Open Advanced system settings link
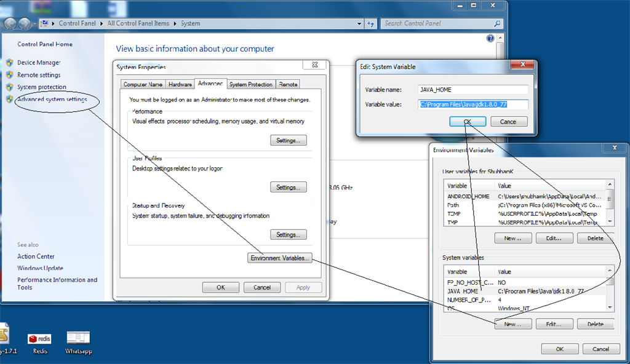 point(52,99)
